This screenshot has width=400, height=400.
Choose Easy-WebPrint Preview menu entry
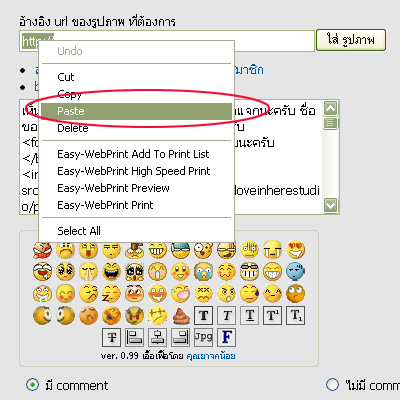point(136,188)
